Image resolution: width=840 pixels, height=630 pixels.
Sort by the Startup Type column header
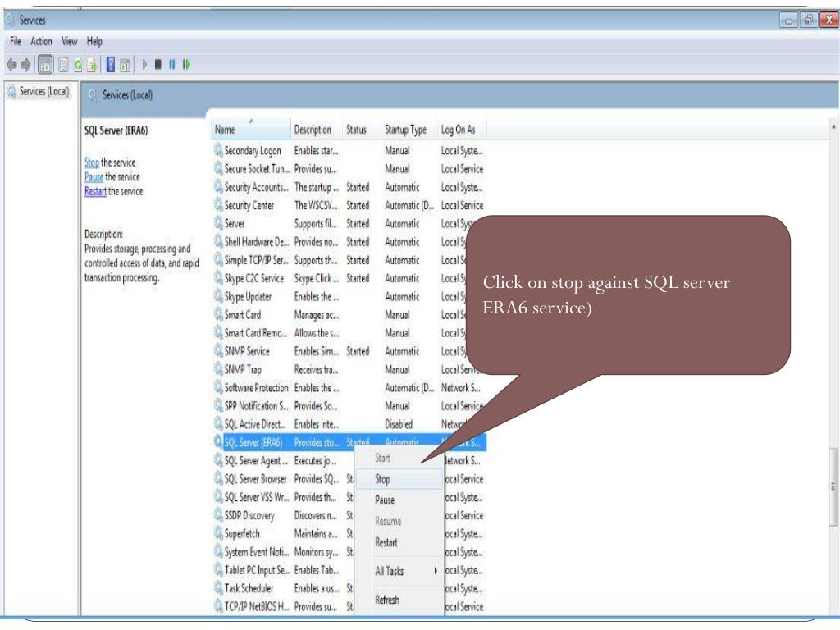409,130
